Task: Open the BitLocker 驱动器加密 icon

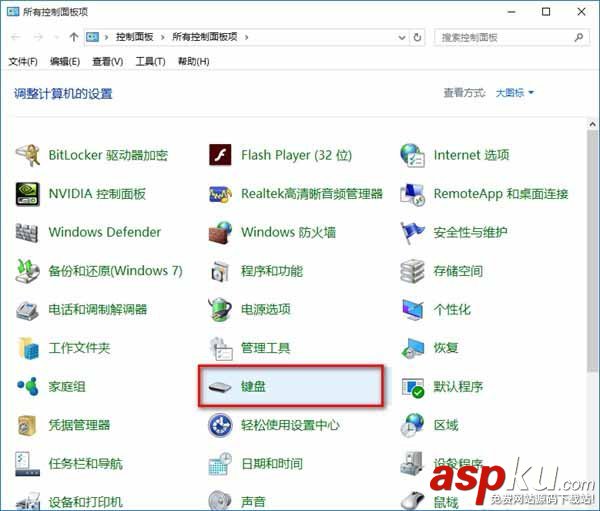Action: [28, 155]
